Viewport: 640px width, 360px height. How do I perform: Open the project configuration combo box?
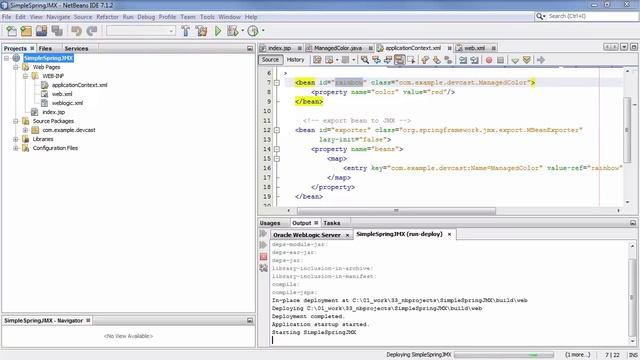tap(141, 31)
